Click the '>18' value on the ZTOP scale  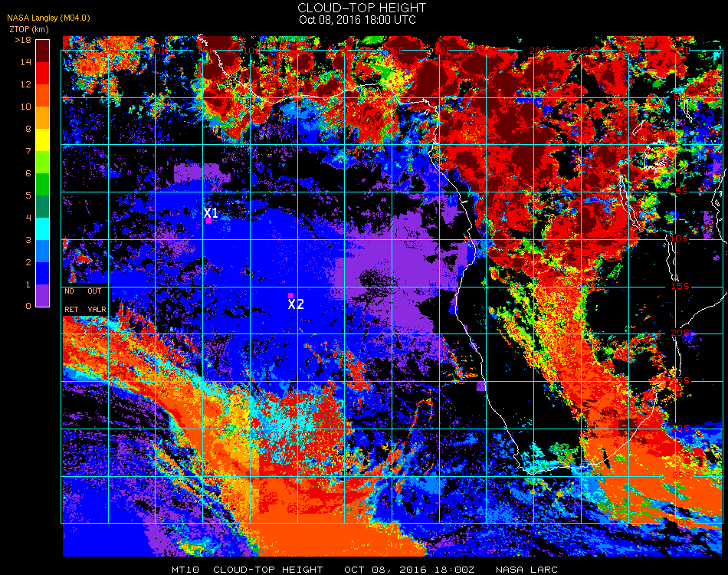(23, 40)
